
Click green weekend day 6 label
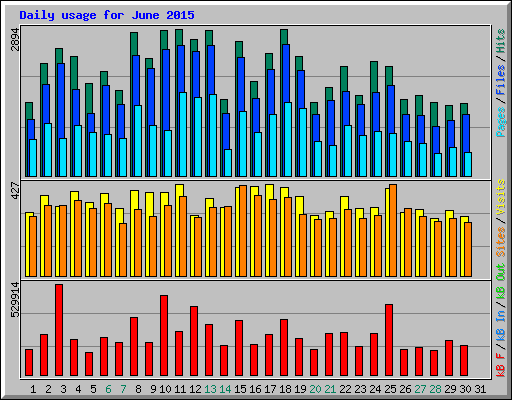point(108,389)
